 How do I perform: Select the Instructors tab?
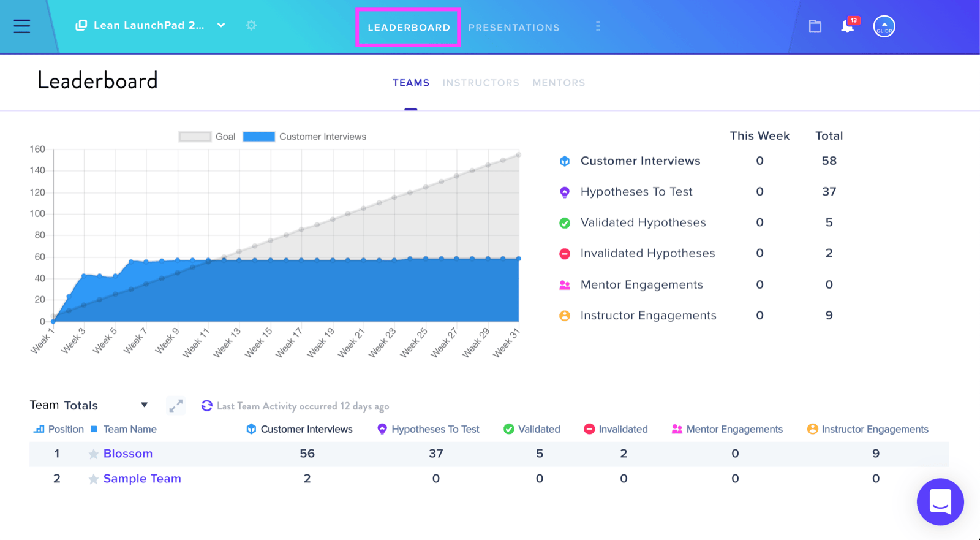[481, 83]
